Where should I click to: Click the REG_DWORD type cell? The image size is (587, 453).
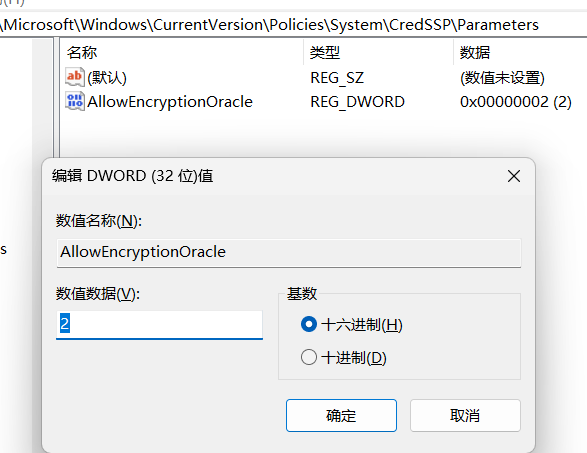tap(358, 102)
